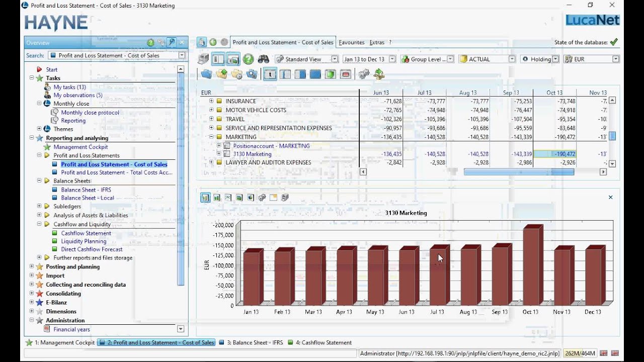Image resolution: width=644 pixels, height=362 pixels.
Task: Select the area chart type
Action: (x=239, y=198)
